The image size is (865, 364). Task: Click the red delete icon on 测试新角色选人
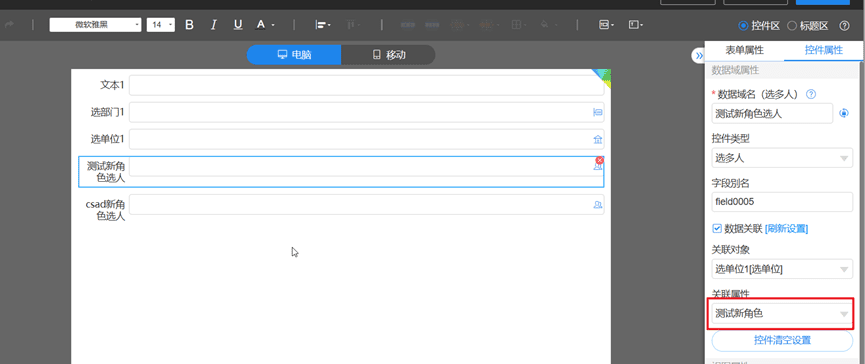click(x=600, y=160)
